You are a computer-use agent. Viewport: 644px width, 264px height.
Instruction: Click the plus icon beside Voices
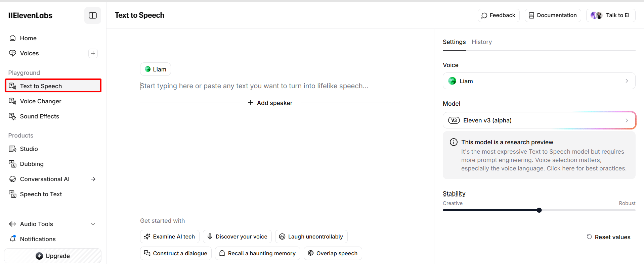pyautogui.click(x=93, y=53)
